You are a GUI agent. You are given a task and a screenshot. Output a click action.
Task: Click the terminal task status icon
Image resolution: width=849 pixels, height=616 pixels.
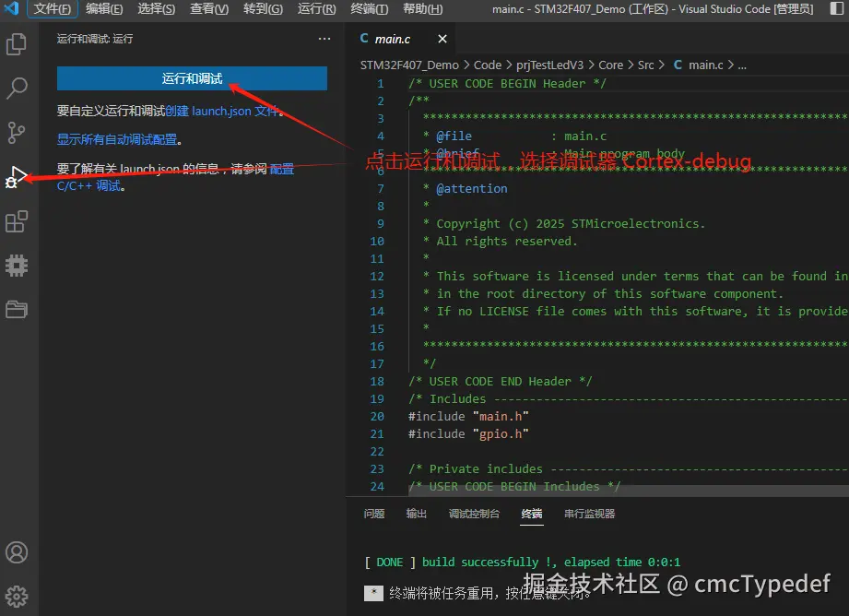(x=373, y=593)
